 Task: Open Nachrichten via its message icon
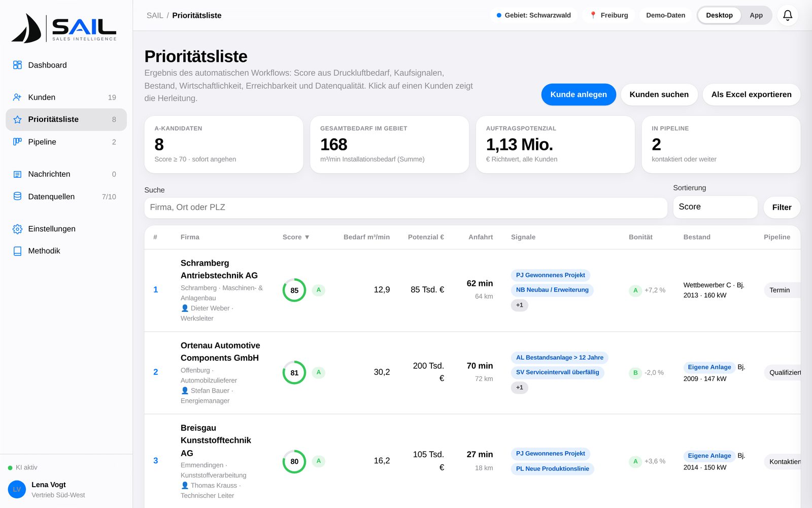(x=17, y=174)
